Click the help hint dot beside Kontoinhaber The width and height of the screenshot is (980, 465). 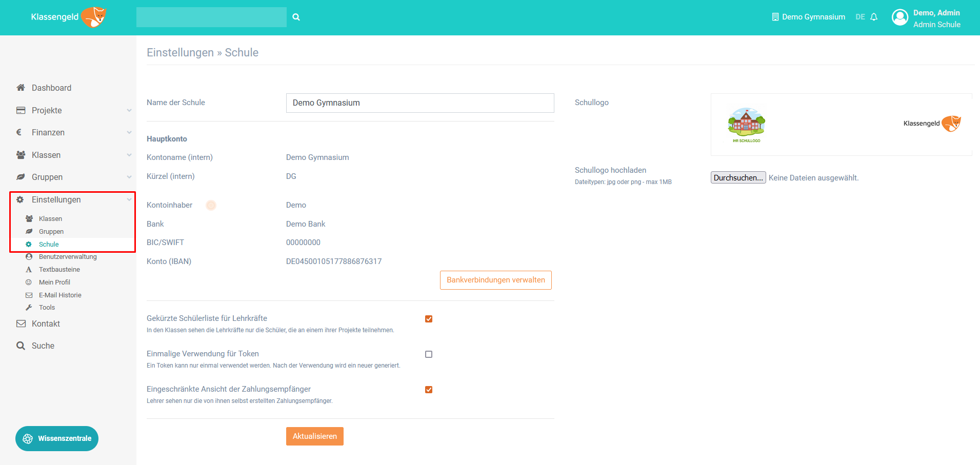[x=211, y=205]
